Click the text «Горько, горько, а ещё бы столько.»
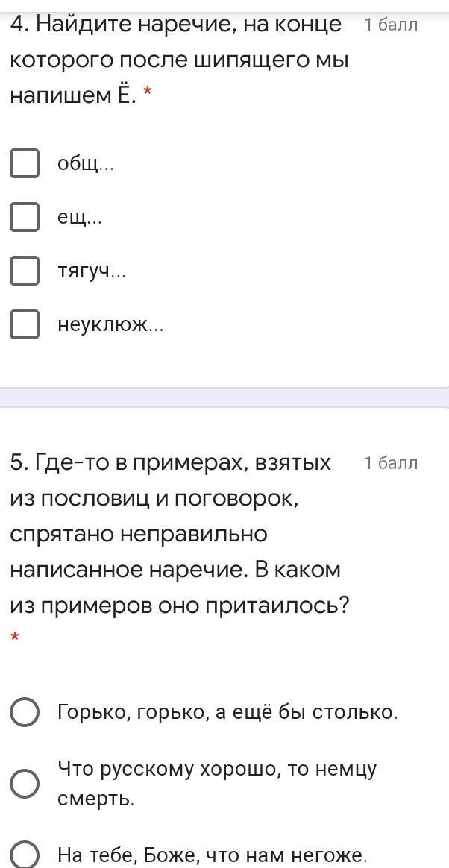This screenshot has width=449, height=868. coord(227,712)
